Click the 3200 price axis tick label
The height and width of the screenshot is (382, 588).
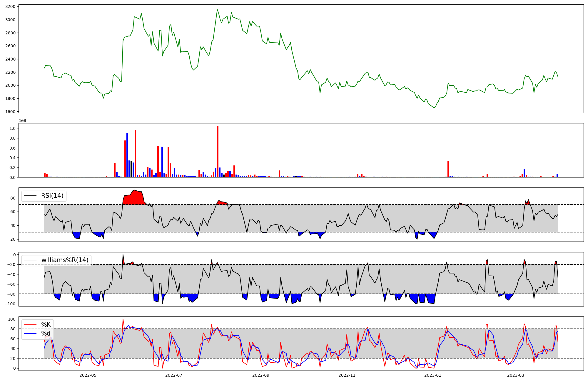coord(11,6)
